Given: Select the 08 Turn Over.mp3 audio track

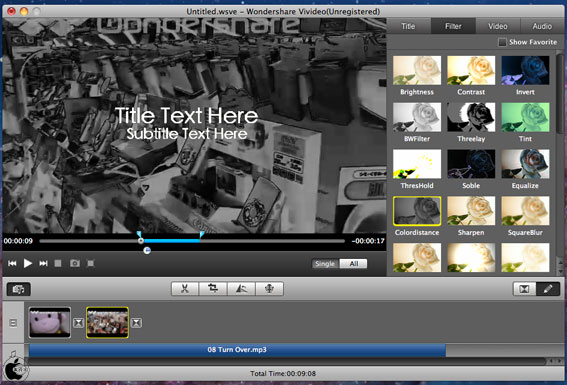Looking at the screenshot, I should [237, 350].
